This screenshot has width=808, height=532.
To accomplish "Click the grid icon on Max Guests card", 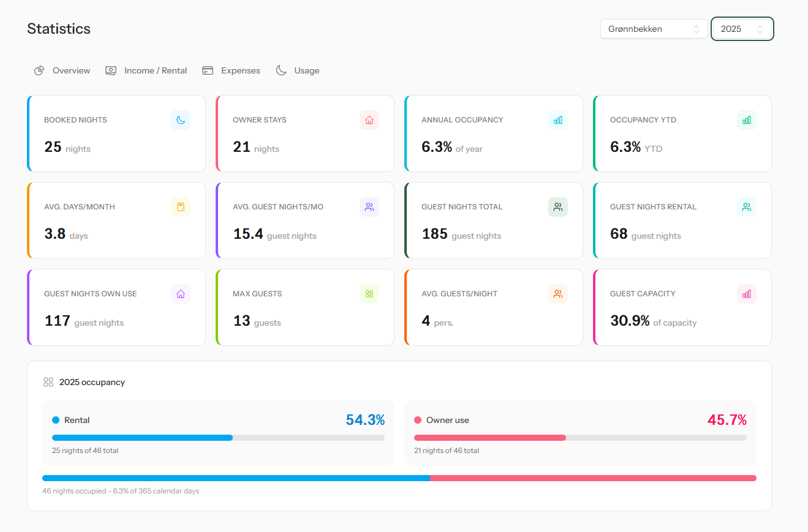I will (369, 294).
